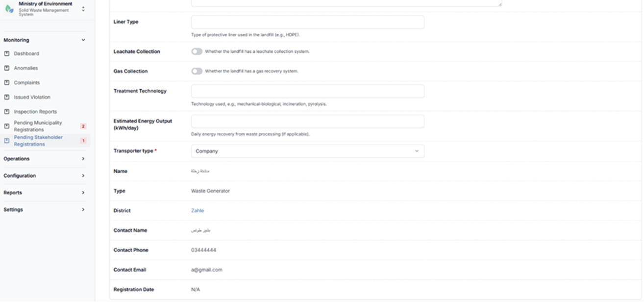Click the Pending Stakeholder Registrations icon

click(x=7, y=141)
